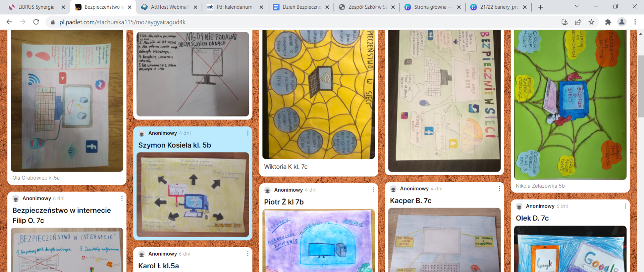The image size is (644, 272).
Task: Install the app using the download icon
Action: (x=565, y=22)
